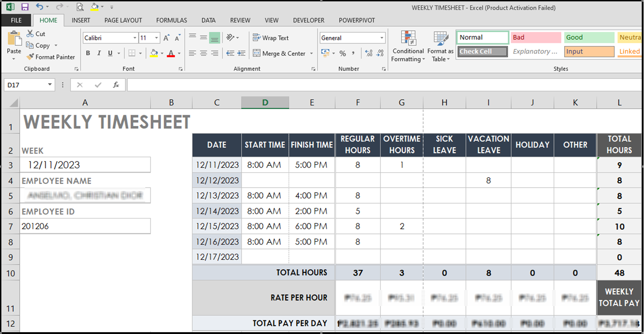Screen dimensions: 644x334
Task: Toggle bold formatting
Action: 88,53
